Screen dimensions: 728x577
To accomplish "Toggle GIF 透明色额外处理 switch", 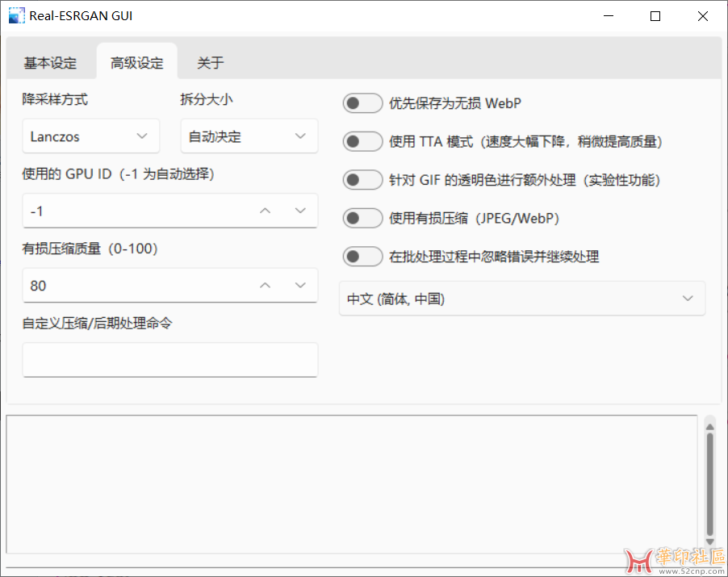I will pos(362,180).
